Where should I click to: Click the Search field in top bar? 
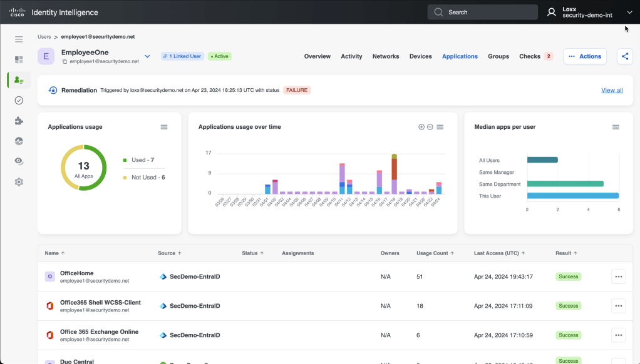[482, 12]
